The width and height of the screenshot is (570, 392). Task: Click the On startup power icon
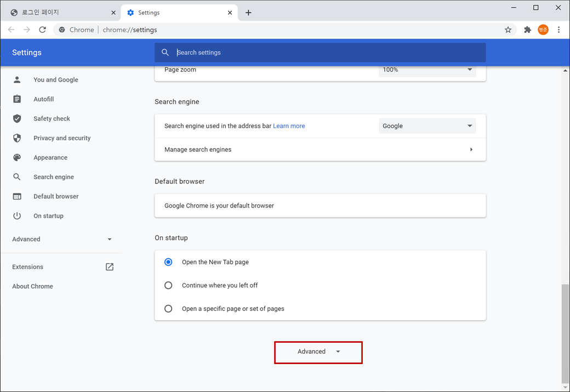(17, 216)
